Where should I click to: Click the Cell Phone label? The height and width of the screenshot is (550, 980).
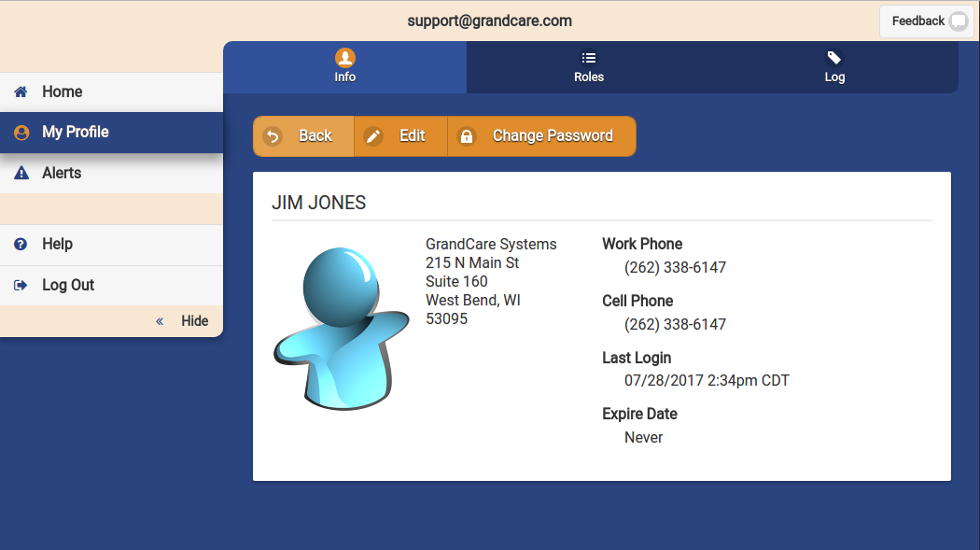pyautogui.click(x=637, y=301)
